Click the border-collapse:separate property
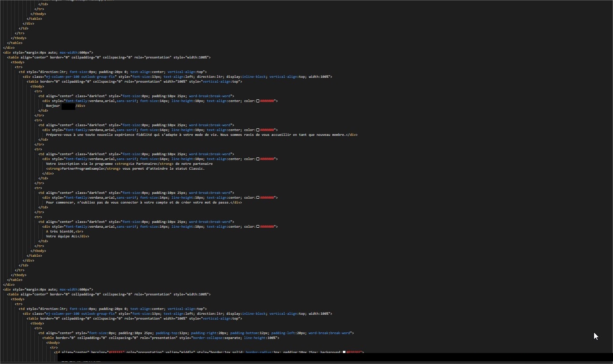This screenshot has width=613, height=364. (x=217, y=338)
